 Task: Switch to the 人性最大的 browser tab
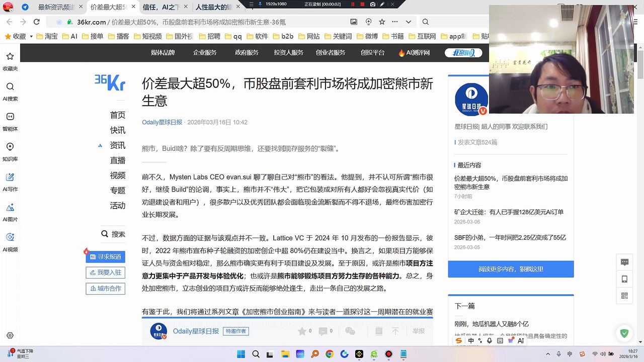click(214, 8)
